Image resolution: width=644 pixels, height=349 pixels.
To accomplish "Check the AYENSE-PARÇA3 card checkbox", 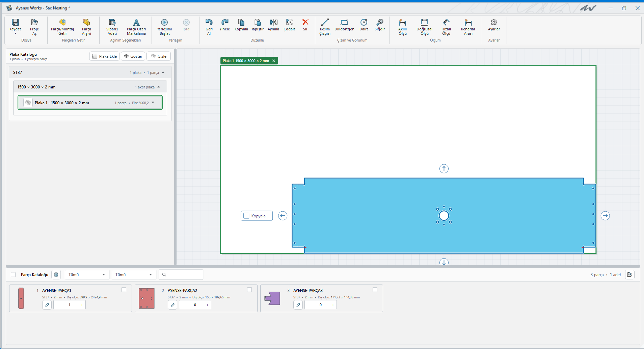I will pos(375,290).
